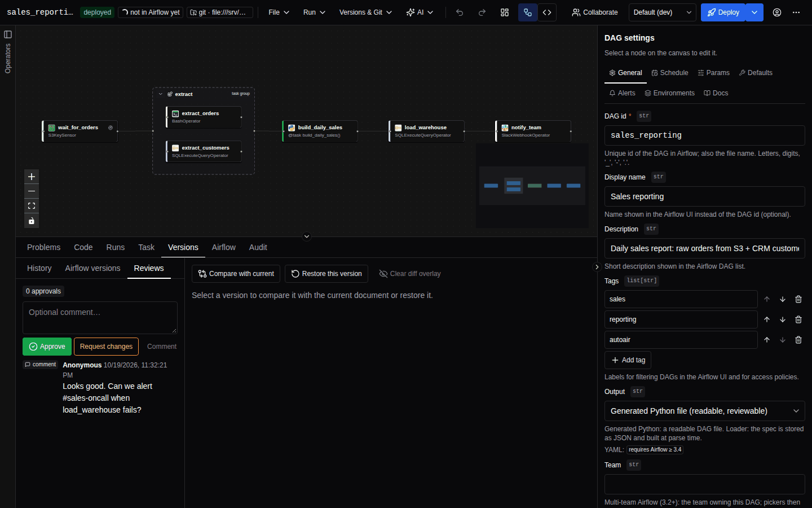
Task: Click the Optional comment text box
Action: click(100, 318)
